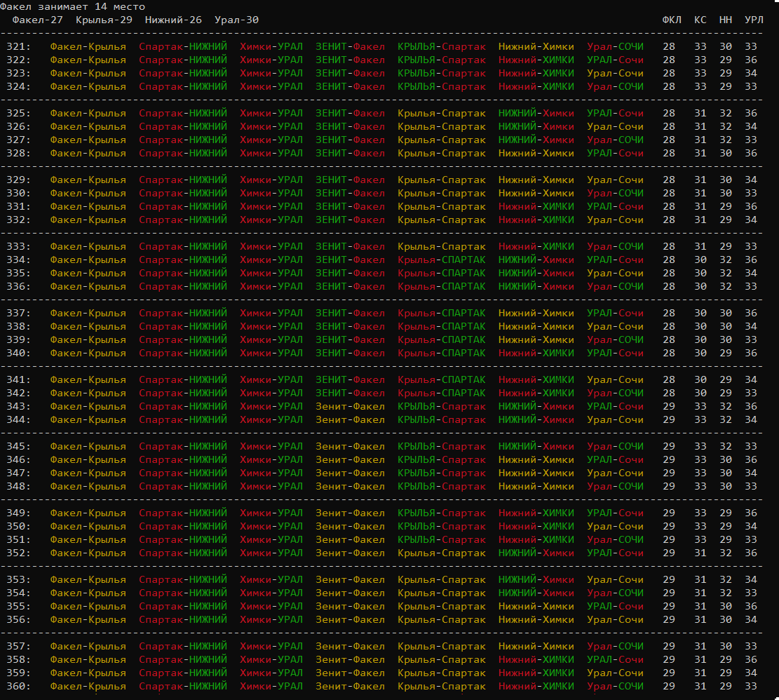Click the УРЛ column header

click(x=754, y=20)
